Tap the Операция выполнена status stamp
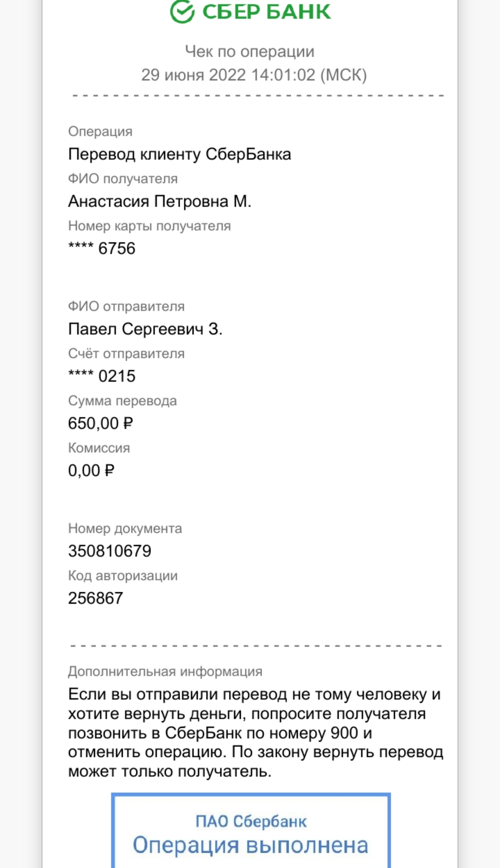 click(x=250, y=845)
